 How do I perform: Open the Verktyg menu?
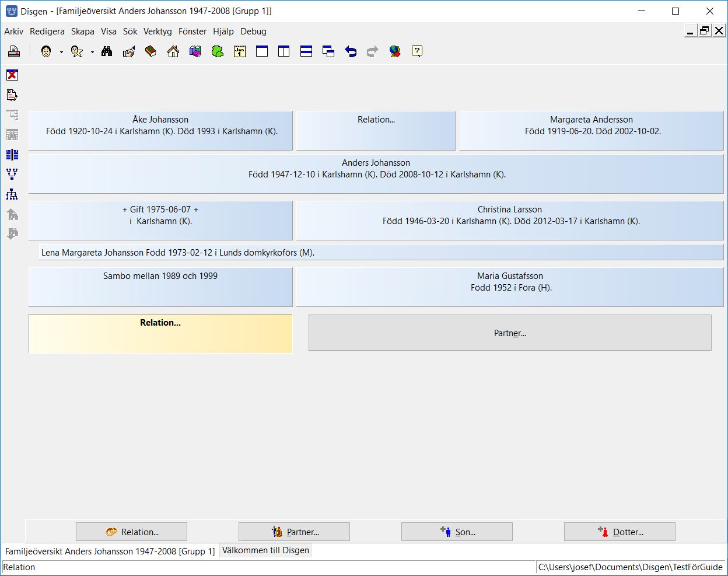point(157,32)
